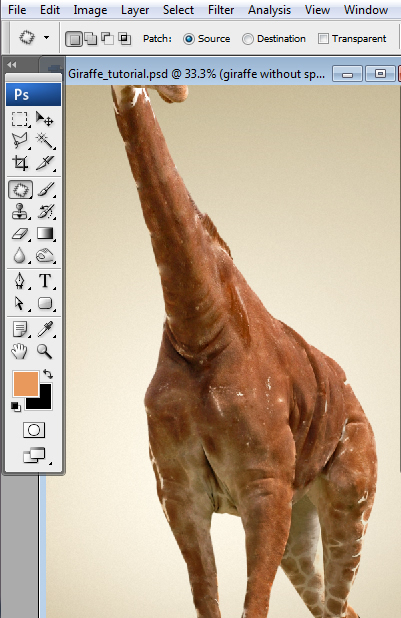Image resolution: width=401 pixels, height=618 pixels.
Task: Open the Filter menu
Action: (221, 10)
